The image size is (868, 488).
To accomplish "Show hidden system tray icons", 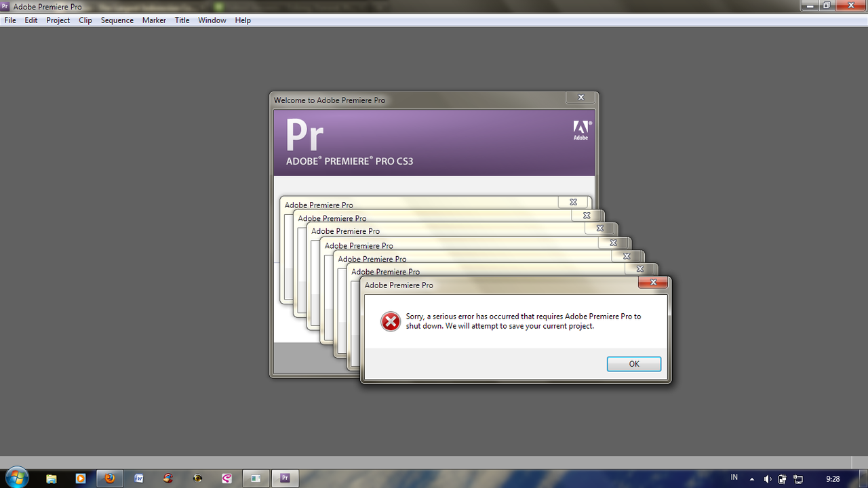I will pyautogui.click(x=751, y=479).
